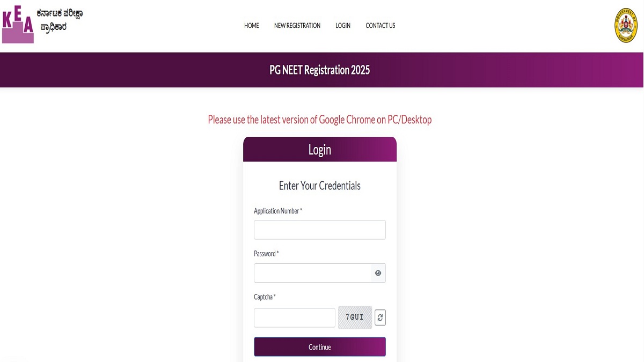Click the Enter Your Credentials heading
Image resolution: width=644 pixels, height=362 pixels.
(x=320, y=186)
